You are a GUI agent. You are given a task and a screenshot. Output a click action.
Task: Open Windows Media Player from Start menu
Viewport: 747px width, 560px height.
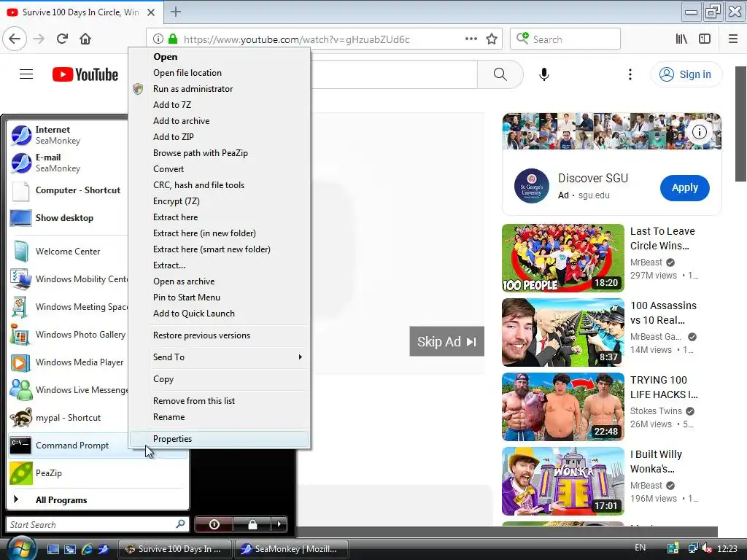68,362
